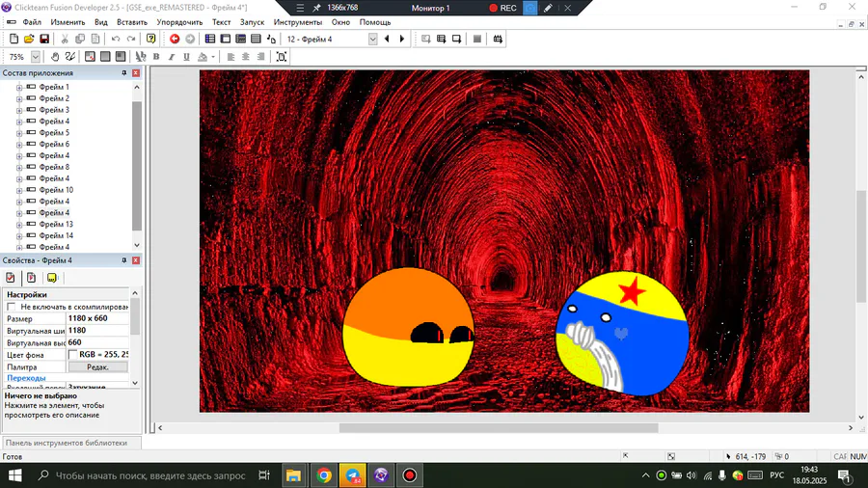Image resolution: width=868 pixels, height=488 pixels.
Task: Open the Упорядочить menu
Action: pos(179,22)
